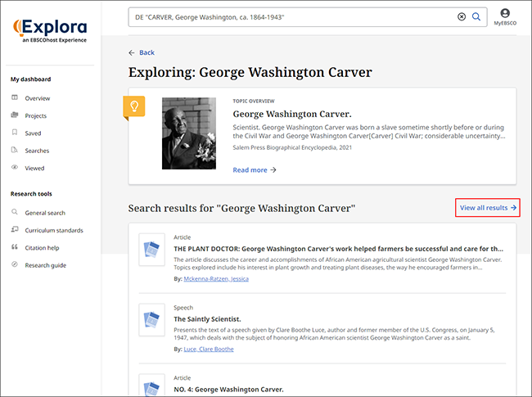Open author link Luce, Clare Boothe
This screenshot has height=397, width=532.
point(209,350)
